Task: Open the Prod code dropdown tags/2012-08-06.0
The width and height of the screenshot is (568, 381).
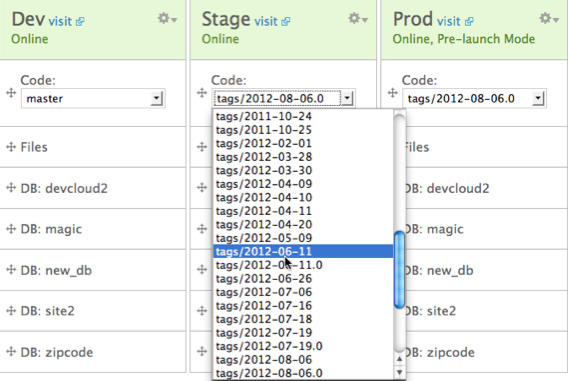Action: [474, 99]
